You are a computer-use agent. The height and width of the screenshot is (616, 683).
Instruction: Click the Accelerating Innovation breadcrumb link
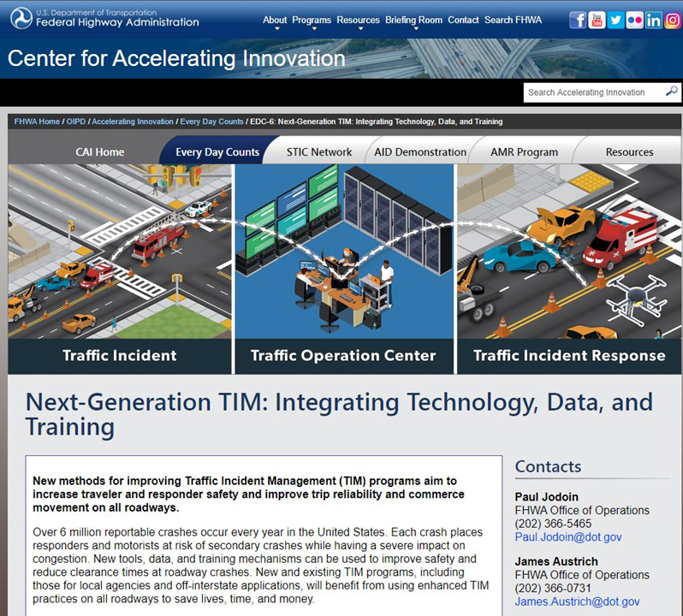(x=133, y=121)
